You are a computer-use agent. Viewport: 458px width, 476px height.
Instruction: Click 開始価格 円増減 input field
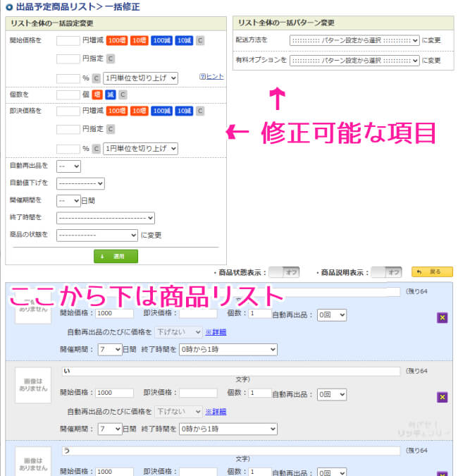[x=68, y=40]
